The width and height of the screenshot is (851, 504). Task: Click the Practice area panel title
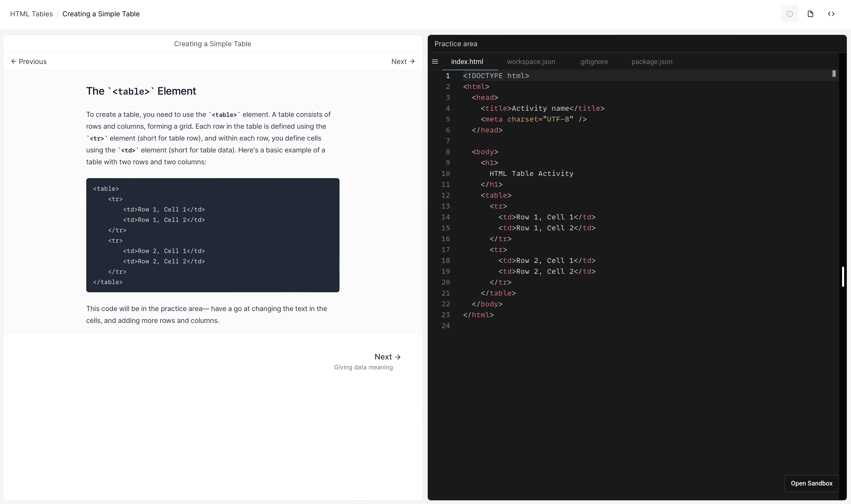[x=456, y=44]
